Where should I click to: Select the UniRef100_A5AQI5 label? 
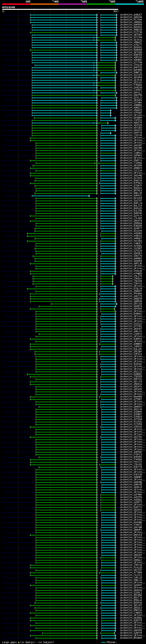pos(131,110)
